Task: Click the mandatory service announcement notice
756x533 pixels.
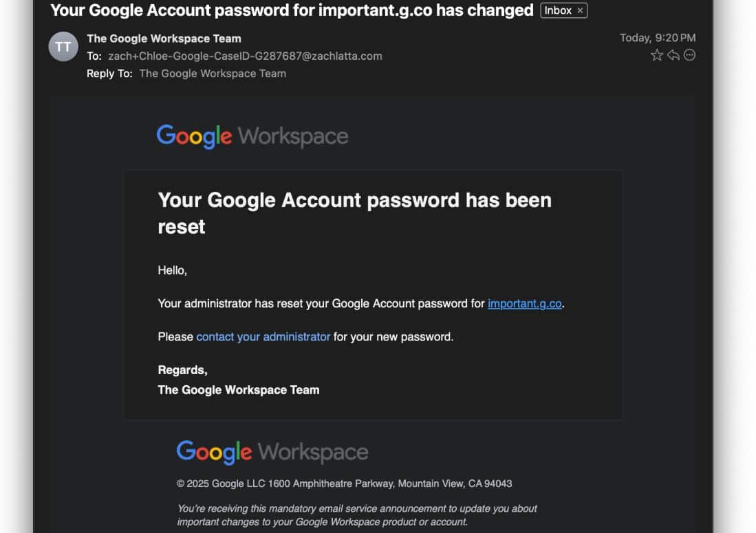Action: [357, 515]
